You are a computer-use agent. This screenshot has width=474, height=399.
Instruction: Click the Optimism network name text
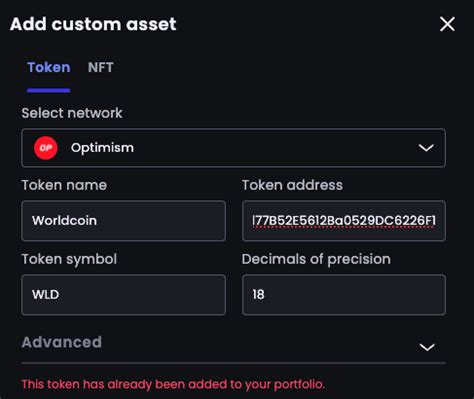pyautogui.click(x=102, y=148)
